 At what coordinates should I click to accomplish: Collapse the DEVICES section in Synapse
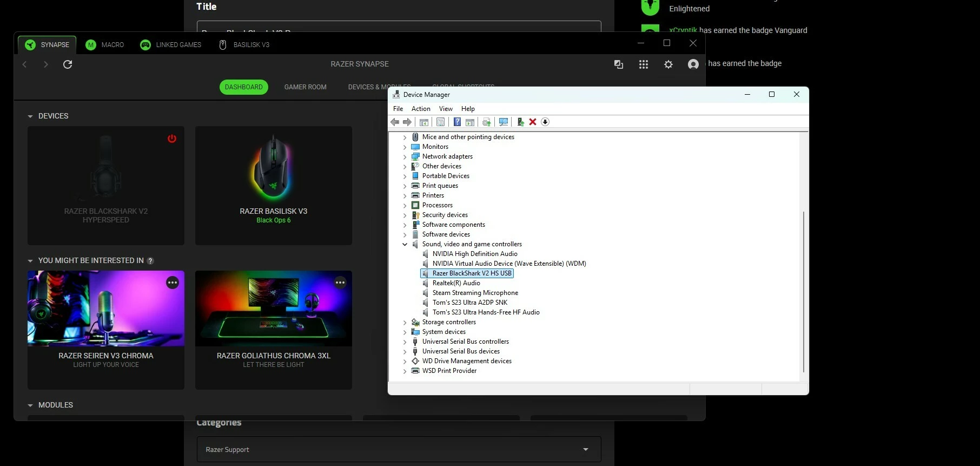(30, 116)
